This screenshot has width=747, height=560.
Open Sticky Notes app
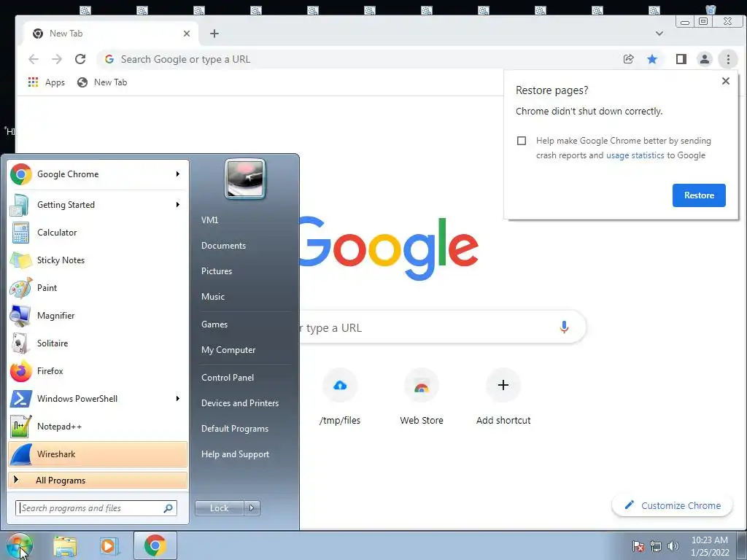[x=98, y=260]
